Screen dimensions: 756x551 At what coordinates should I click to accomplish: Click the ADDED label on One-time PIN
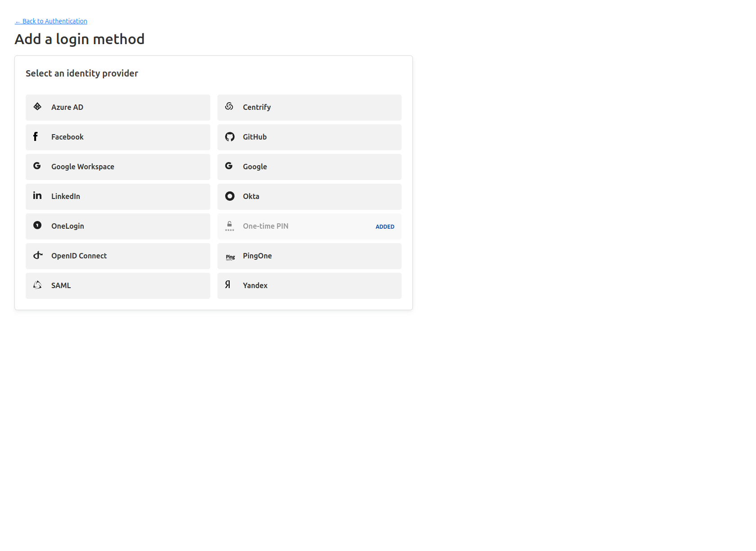tap(385, 226)
